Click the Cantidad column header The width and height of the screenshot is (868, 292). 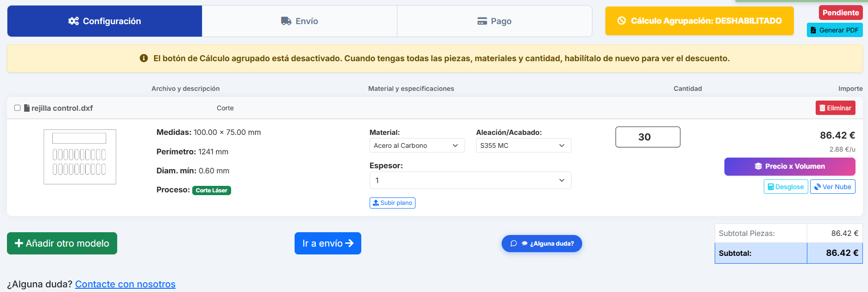click(x=687, y=89)
